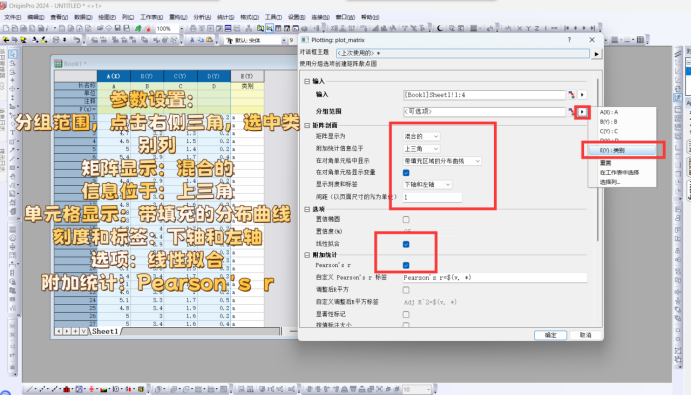Pick C(Y): C in the column popup

609,132
